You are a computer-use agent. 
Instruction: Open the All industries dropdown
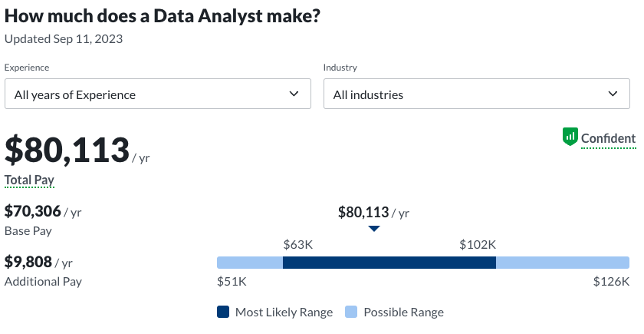(476, 94)
